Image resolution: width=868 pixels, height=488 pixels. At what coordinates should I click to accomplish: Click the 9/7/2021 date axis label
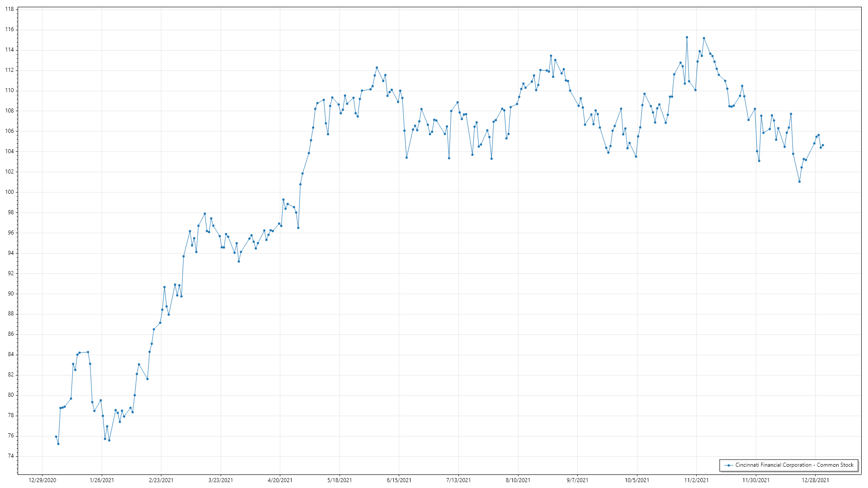577,480
